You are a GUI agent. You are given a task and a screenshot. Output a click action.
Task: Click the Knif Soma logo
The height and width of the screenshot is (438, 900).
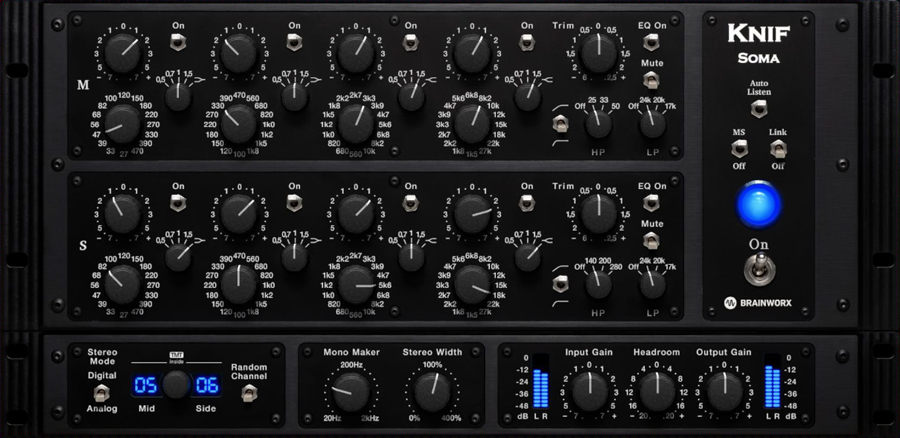(x=759, y=41)
